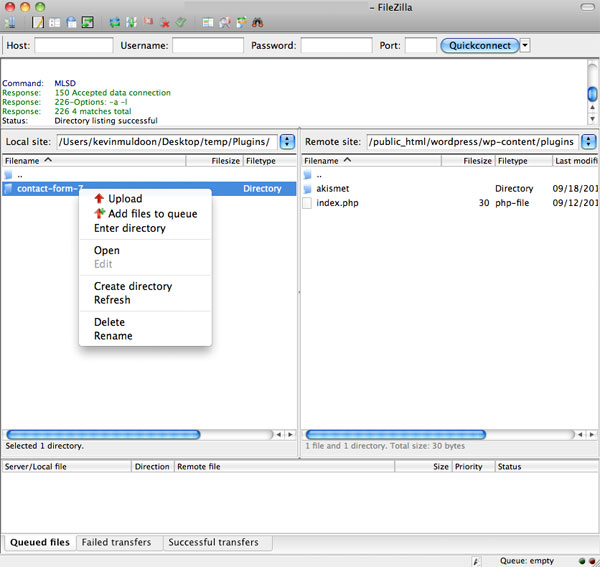The height and width of the screenshot is (567, 600).
Task: Choose Create directory in context menu
Action: coord(132,286)
